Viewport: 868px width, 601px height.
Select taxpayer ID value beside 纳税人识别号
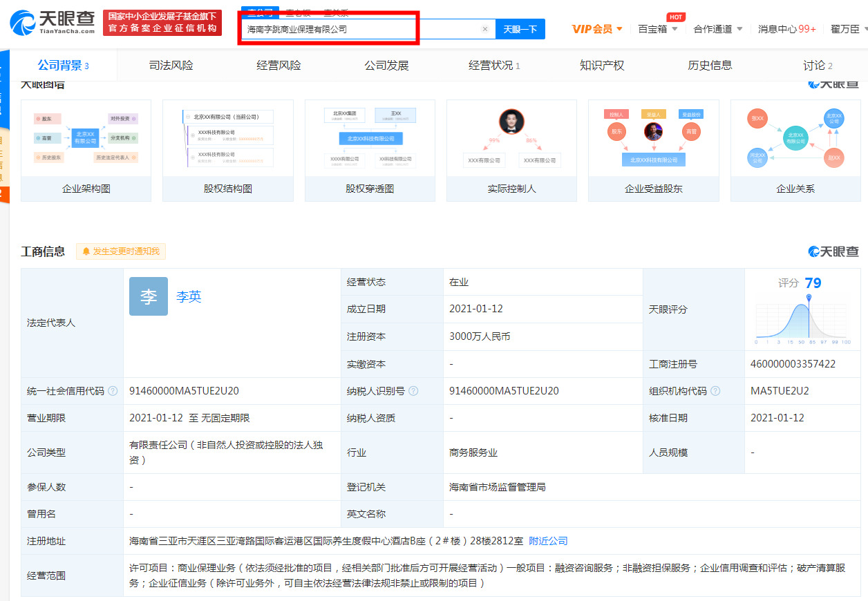(504, 391)
